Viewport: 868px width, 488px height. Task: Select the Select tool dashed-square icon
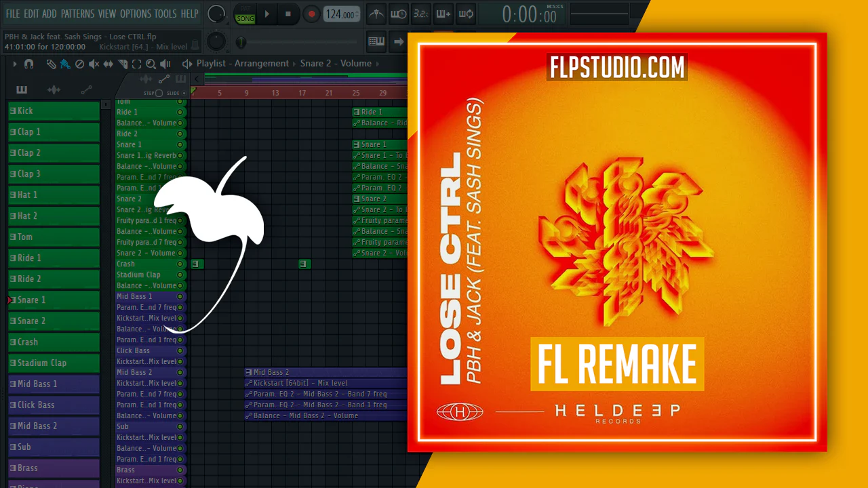coord(136,64)
